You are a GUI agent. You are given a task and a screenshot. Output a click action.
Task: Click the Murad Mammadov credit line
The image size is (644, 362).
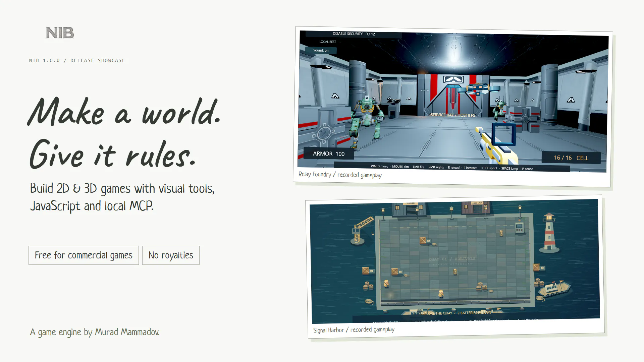click(95, 332)
